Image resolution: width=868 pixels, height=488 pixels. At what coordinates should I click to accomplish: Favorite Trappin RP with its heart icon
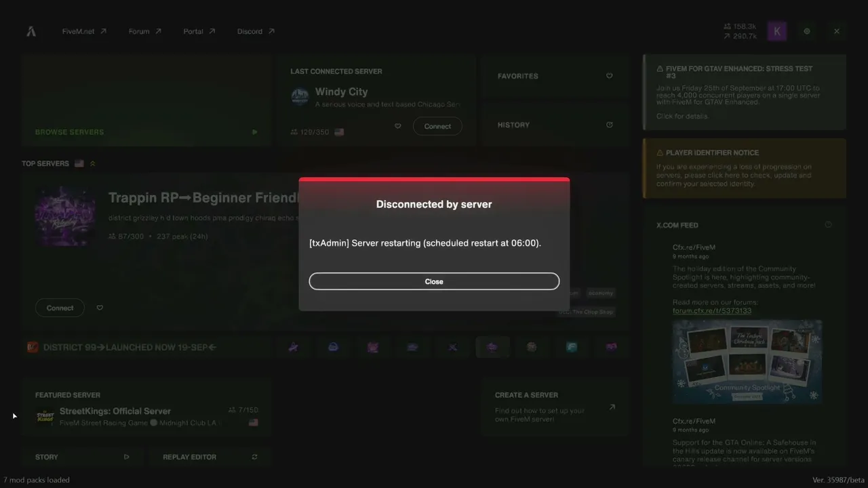pyautogui.click(x=100, y=308)
